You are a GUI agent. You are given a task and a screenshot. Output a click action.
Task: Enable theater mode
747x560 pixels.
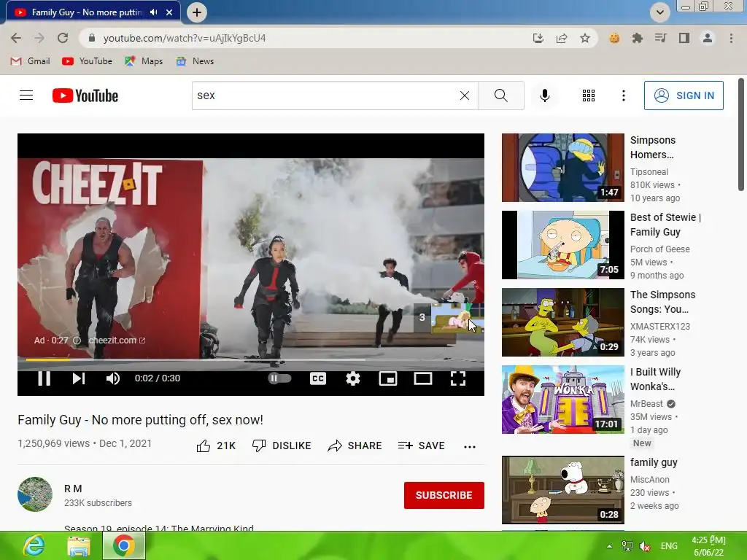click(423, 378)
